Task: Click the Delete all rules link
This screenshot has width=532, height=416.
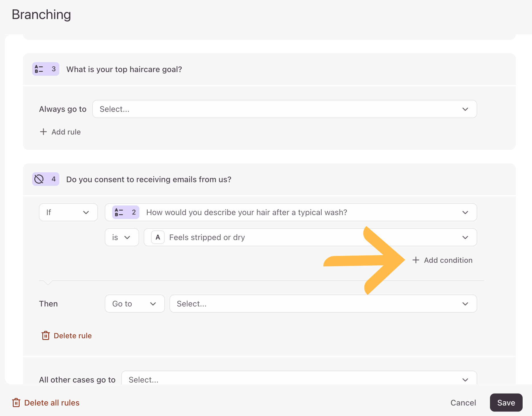Action: coord(52,403)
